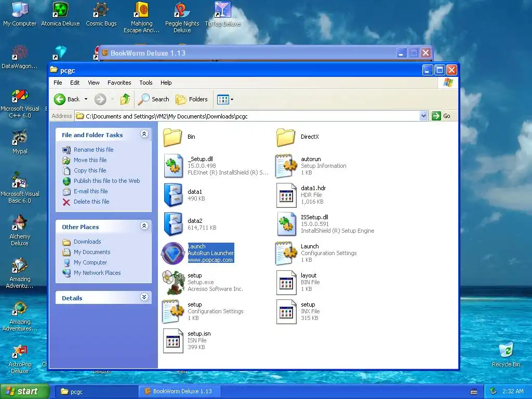Go to My Documents in Other Places

92,252
